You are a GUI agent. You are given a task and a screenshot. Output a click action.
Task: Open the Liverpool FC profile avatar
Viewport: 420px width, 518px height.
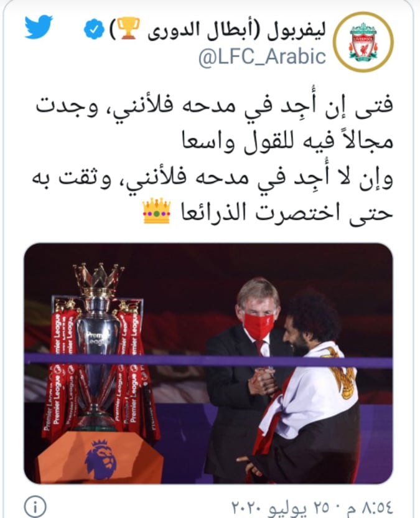(363, 42)
